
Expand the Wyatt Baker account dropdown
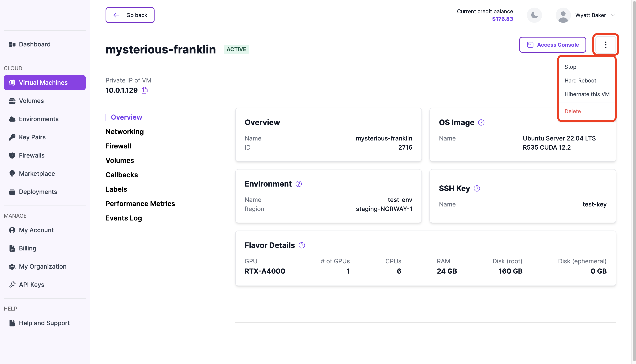click(613, 15)
